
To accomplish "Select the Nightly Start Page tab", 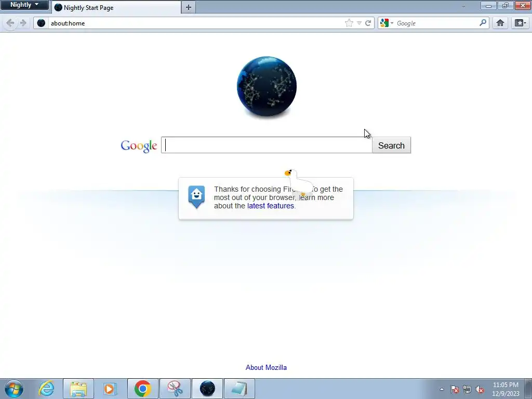I will coord(116,7).
